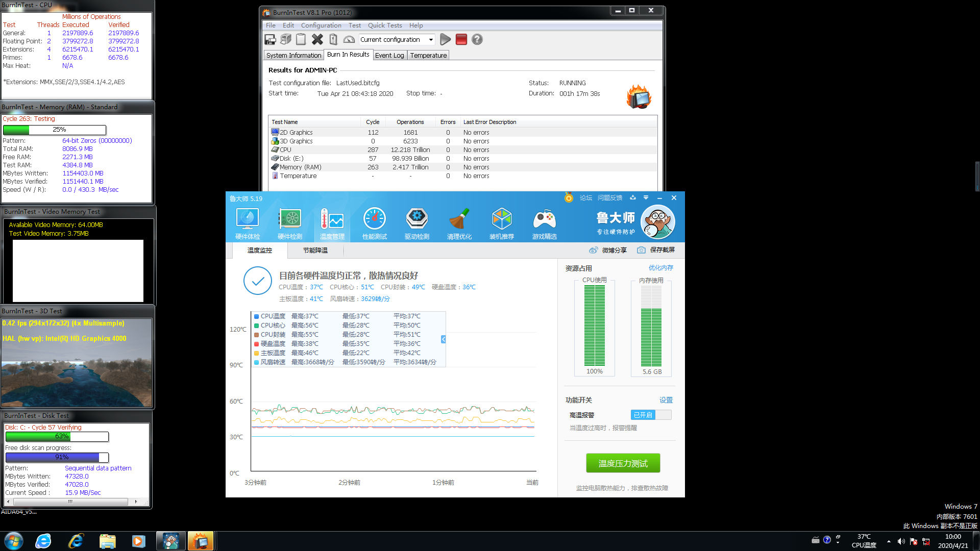Viewport: 980px width, 551px height.
Task: Toggle the 高温报警 high temperature alarm switch
Action: click(x=650, y=415)
